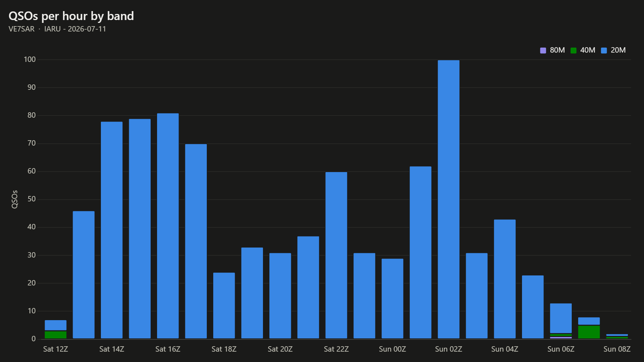
Task: Toggle the 40M legend label
Action: pos(588,50)
